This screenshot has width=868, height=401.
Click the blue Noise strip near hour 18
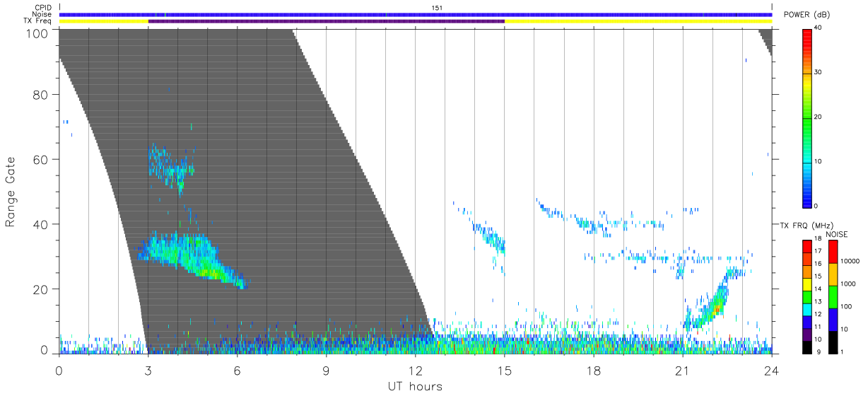pos(593,14)
